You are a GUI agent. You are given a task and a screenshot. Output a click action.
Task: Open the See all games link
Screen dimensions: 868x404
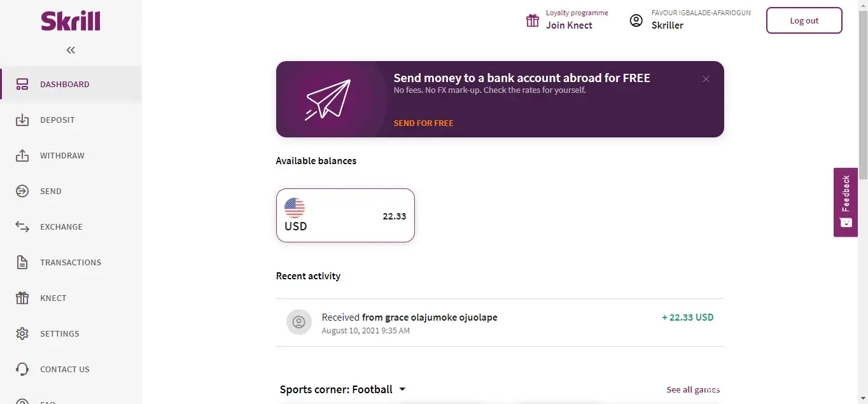[693, 389]
